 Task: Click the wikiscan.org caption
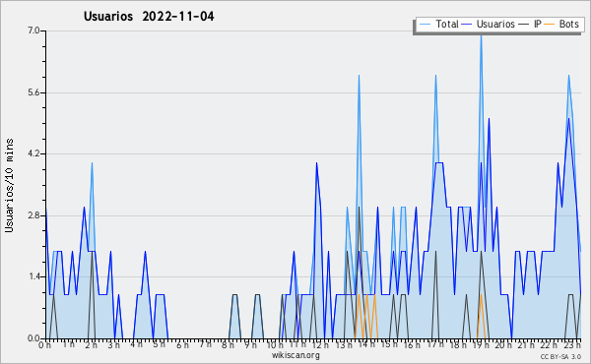(x=295, y=355)
